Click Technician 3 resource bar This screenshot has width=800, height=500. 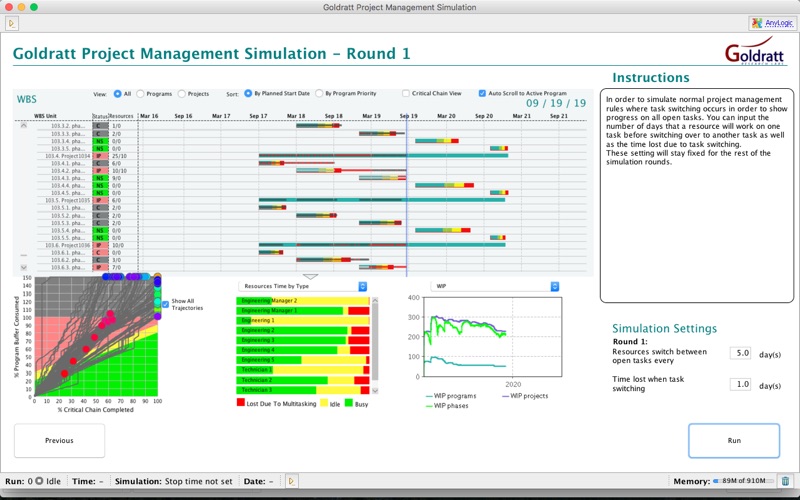point(304,390)
